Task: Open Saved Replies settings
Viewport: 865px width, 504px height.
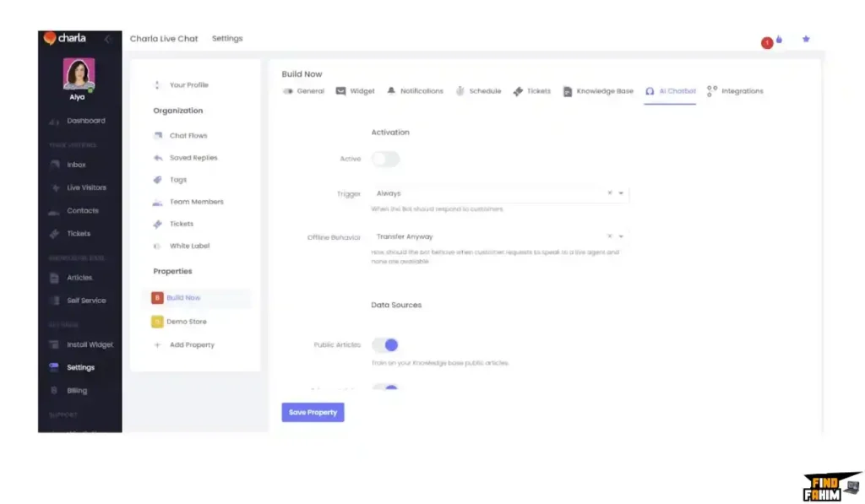Action: click(x=193, y=158)
